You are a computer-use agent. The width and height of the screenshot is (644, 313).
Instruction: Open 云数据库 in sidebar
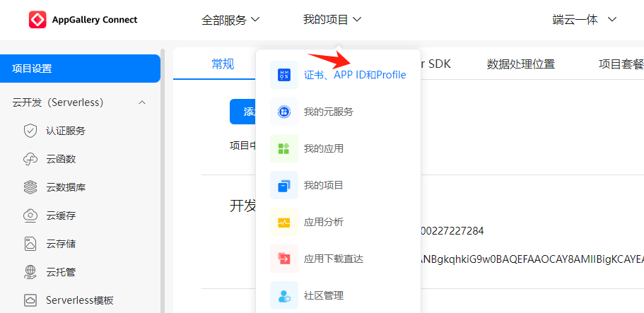66,188
